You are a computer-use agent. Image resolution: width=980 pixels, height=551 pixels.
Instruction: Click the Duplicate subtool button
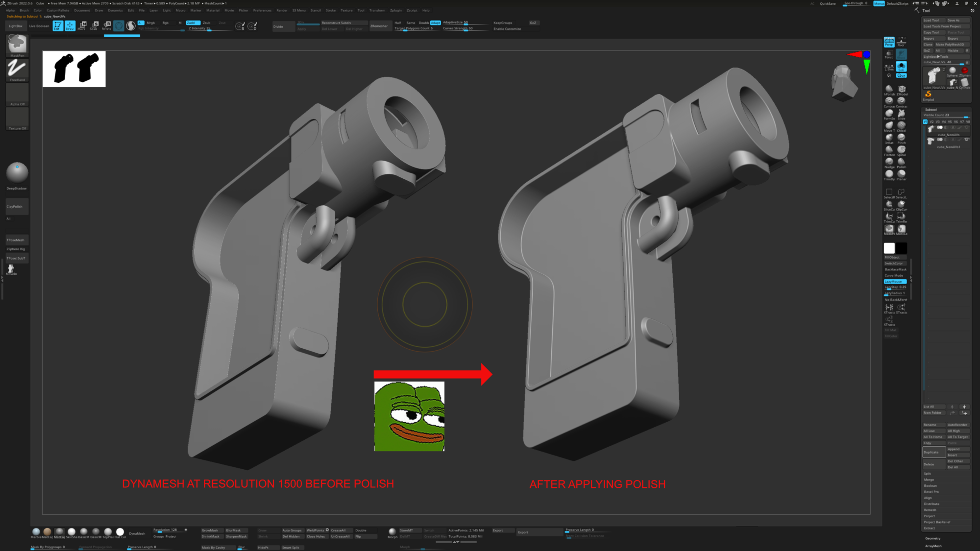coord(933,452)
